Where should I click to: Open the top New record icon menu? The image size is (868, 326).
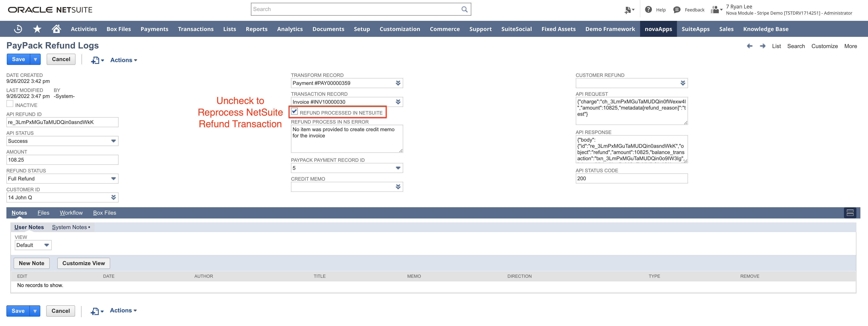coord(97,60)
